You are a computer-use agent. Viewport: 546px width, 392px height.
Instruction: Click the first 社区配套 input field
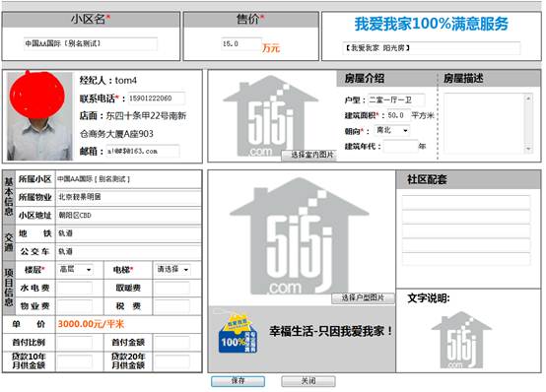pos(466,202)
